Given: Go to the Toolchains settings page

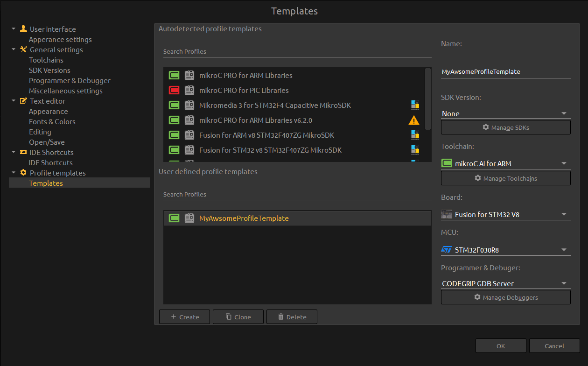Looking at the screenshot, I should (x=46, y=60).
